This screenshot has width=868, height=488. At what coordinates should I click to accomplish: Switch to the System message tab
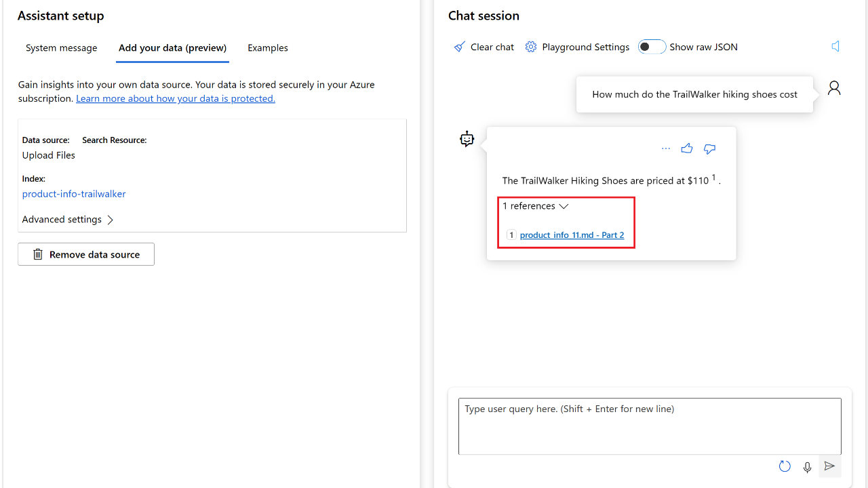coord(61,48)
